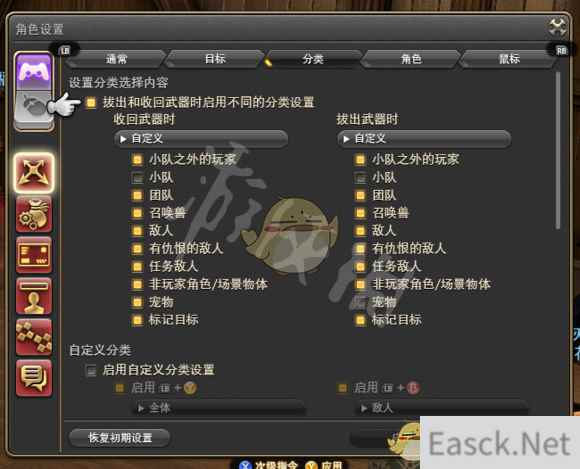Open the character nameplate settings icon

(34, 296)
